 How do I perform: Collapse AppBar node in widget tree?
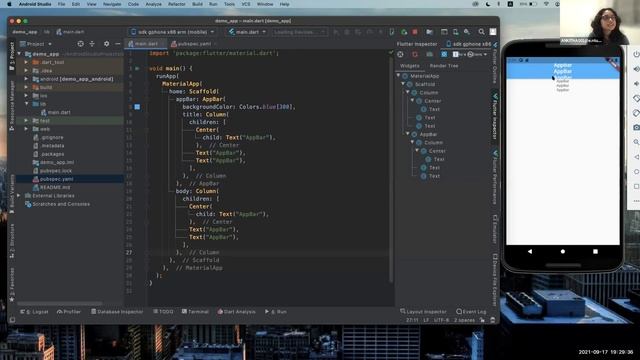408,134
